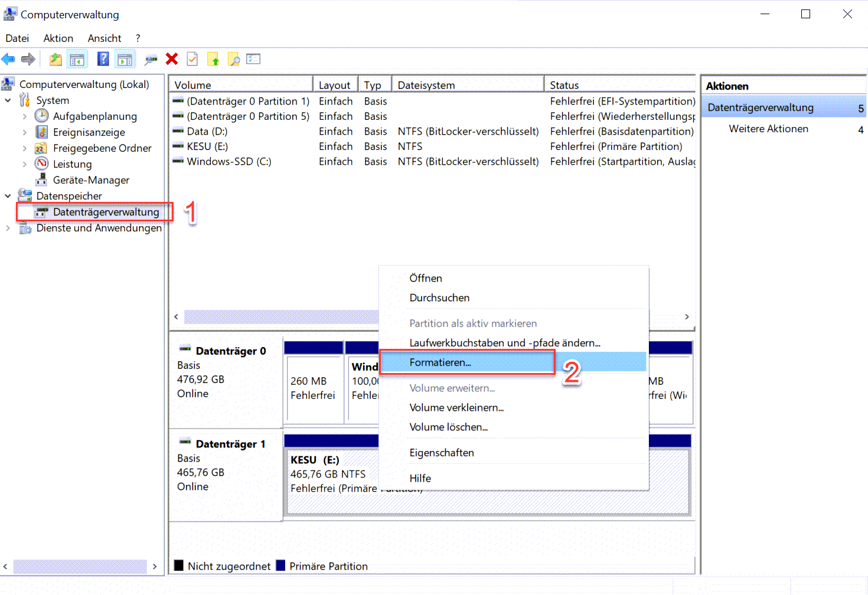868x595 pixels.
Task: Click the magnifier search page toolbar icon
Action: 234,59
